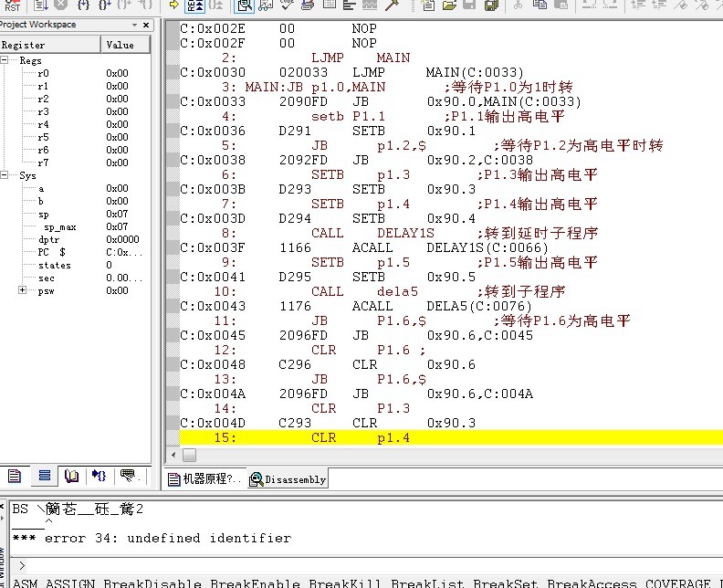Screen dimensions: 723x588
Task: Open the Templates tab icon in workspace
Action: 128,476
